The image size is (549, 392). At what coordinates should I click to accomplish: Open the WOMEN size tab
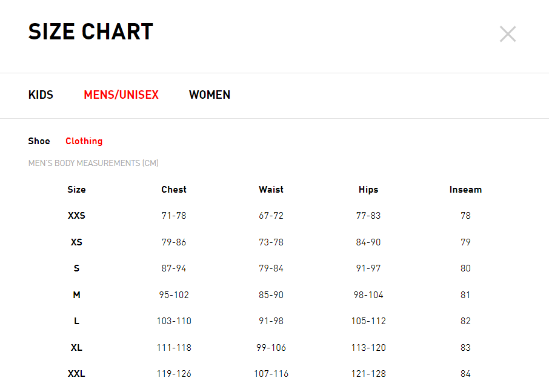click(x=210, y=95)
